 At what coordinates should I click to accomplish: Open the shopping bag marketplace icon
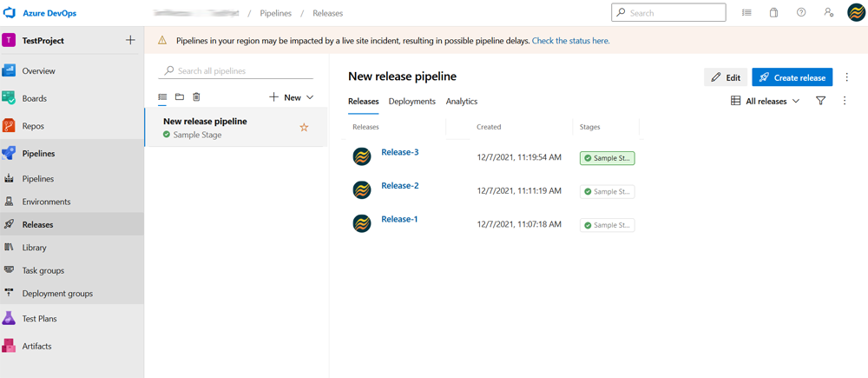tap(773, 13)
